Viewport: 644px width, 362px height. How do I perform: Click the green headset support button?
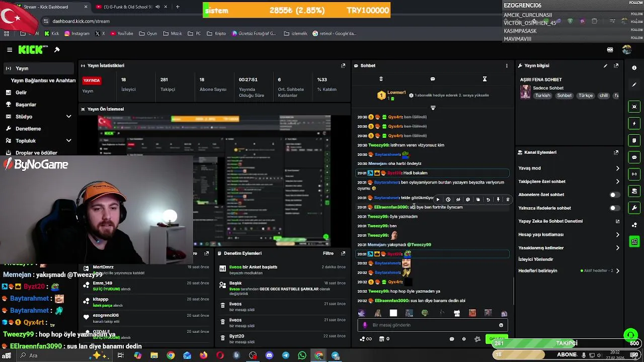click(630, 335)
